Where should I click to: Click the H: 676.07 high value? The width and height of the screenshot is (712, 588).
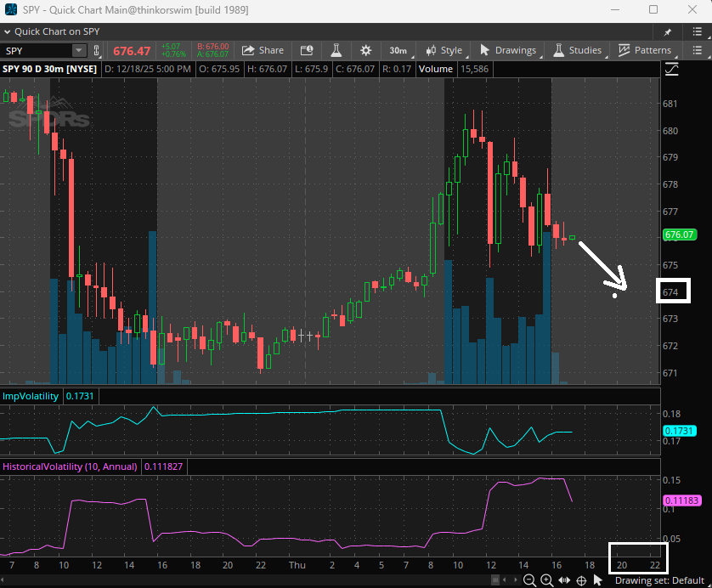(x=267, y=69)
